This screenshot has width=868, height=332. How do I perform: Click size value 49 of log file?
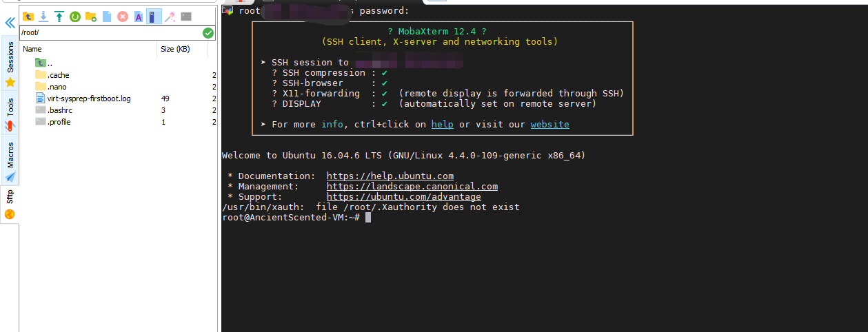165,98
